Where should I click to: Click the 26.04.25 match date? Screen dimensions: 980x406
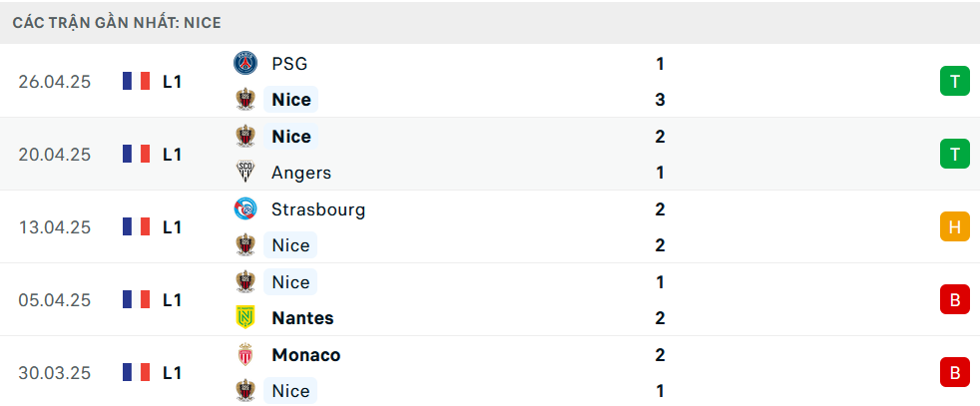(54, 82)
